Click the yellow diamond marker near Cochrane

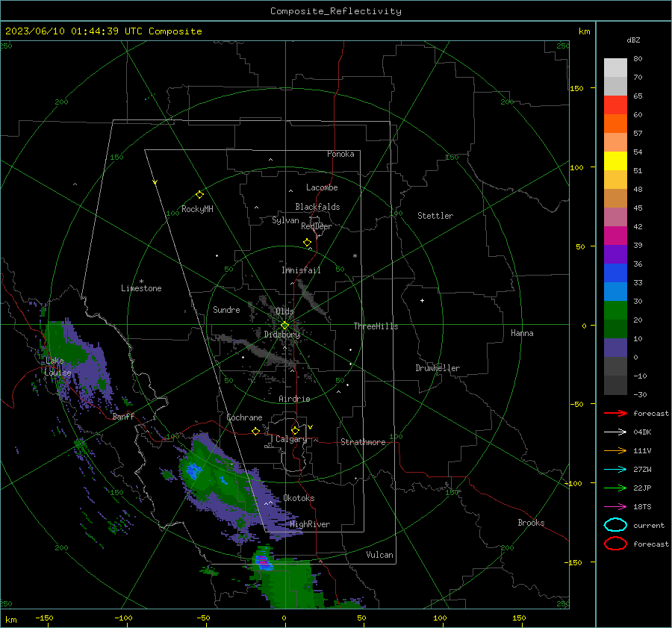tap(256, 432)
